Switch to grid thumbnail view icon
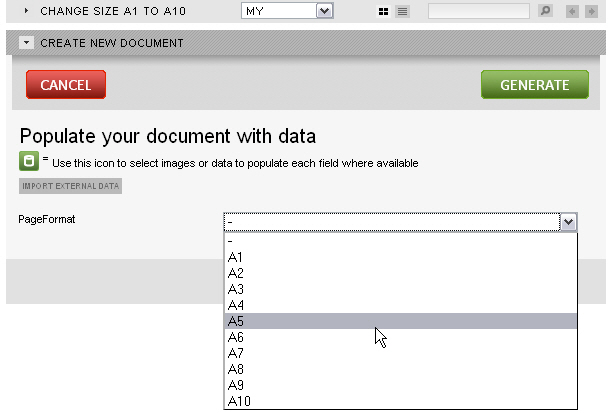 (x=383, y=12)
